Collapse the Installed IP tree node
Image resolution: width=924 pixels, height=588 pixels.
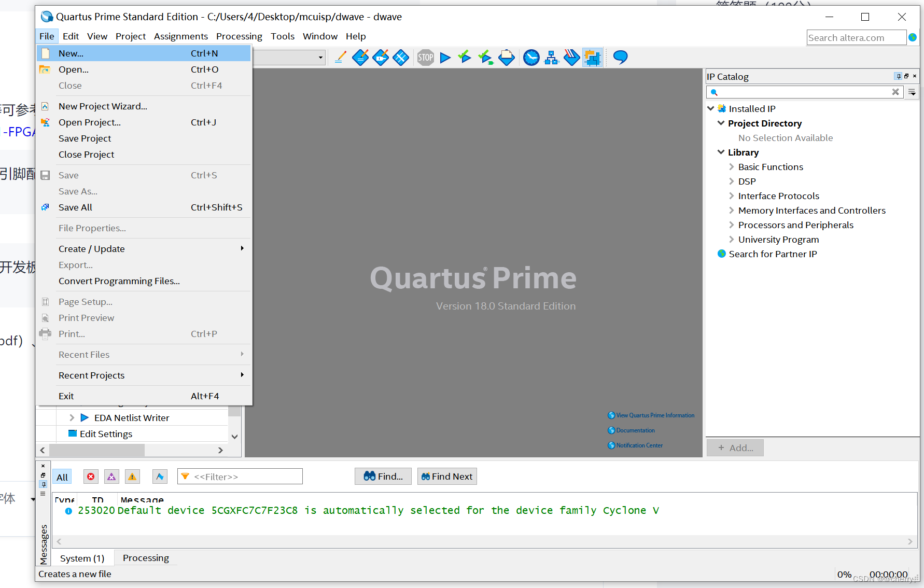[711, 108]
